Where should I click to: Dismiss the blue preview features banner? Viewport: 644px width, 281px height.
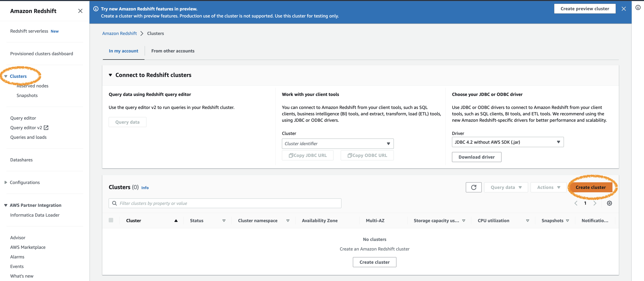tap(624, 9)
